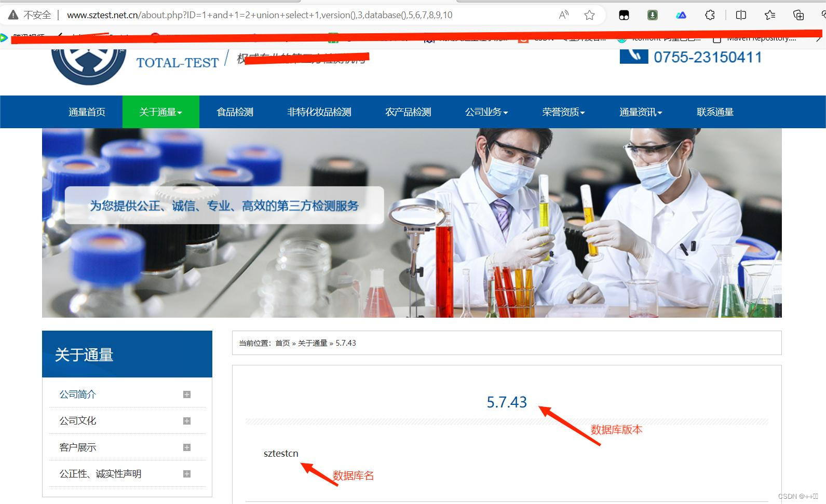The image size is (826, 504).
Task: Click 首页 in the breadcrumb
Action: [x=282, y=343]
